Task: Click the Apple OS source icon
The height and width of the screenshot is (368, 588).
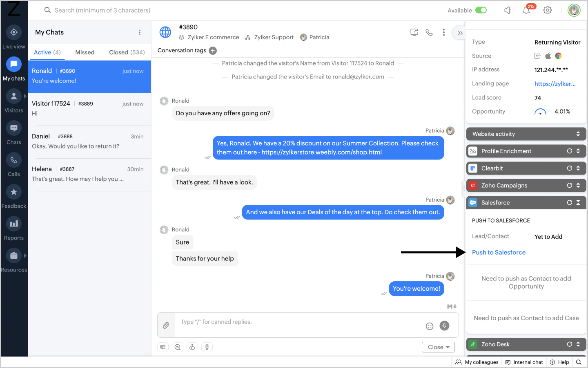Action: (548, 56)
